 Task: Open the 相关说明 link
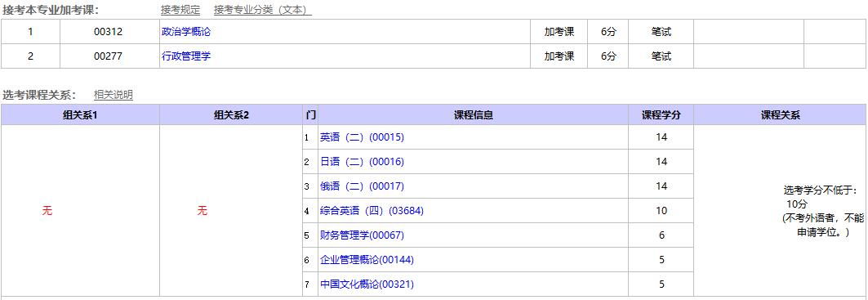point(114,95)
